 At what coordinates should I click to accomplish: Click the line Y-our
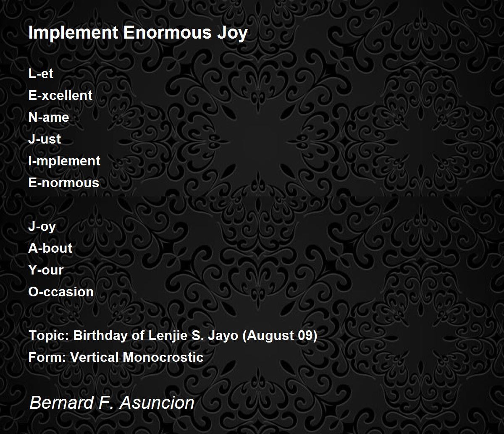pyautogui.click(x=46, y=270)
